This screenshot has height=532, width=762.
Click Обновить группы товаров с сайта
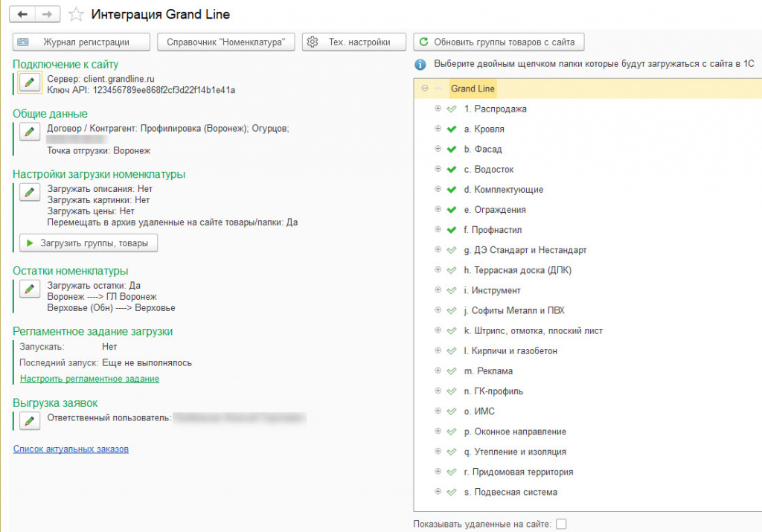coord(499,42)
